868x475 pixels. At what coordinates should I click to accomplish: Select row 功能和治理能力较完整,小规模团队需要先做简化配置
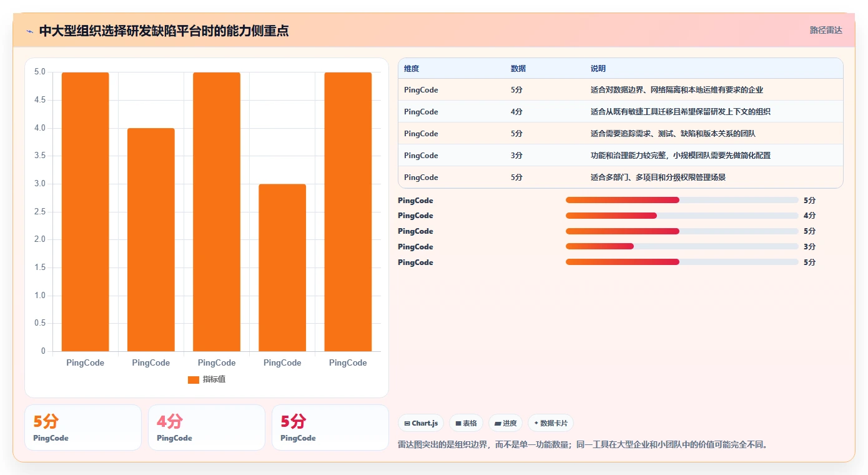tap(621, 156)
